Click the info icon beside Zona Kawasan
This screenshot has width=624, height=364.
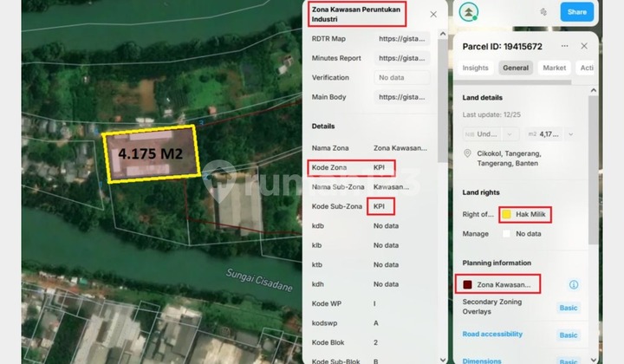pyautogui.click(x=574, y=284)
